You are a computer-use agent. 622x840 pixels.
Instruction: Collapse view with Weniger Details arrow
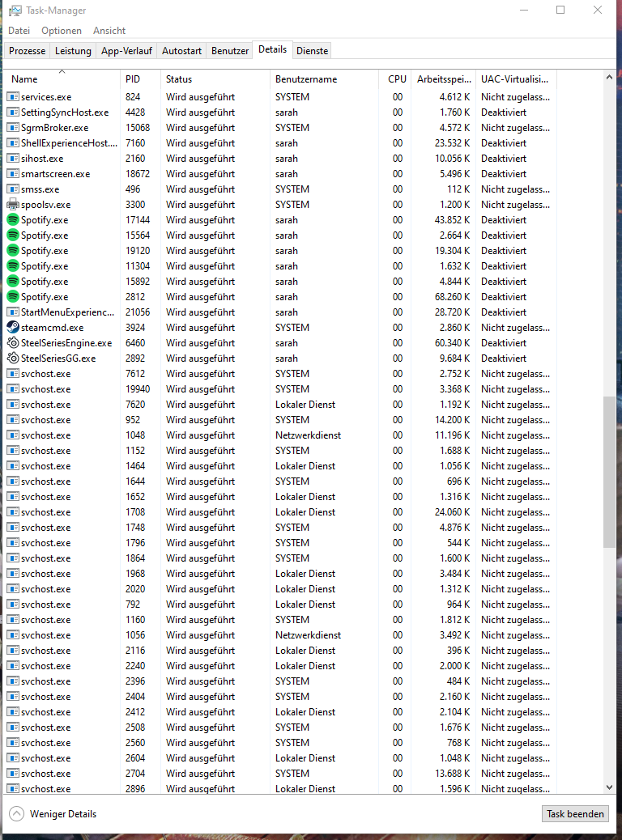point(17,814)
